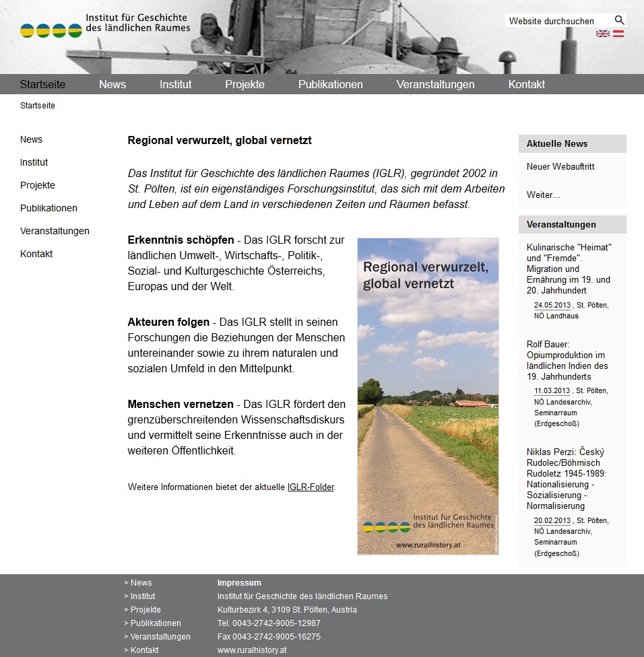Image resolution: width=644 pixels, height=657 pixels.
Task: Open www.ruralhistory.at link in the footer
Action: (251, 650)
